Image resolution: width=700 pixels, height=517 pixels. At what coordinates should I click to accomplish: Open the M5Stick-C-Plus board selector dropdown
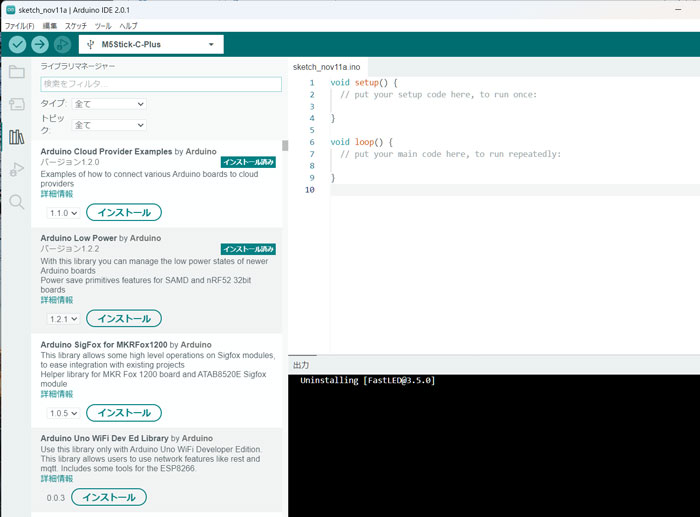tap(151, 44)
